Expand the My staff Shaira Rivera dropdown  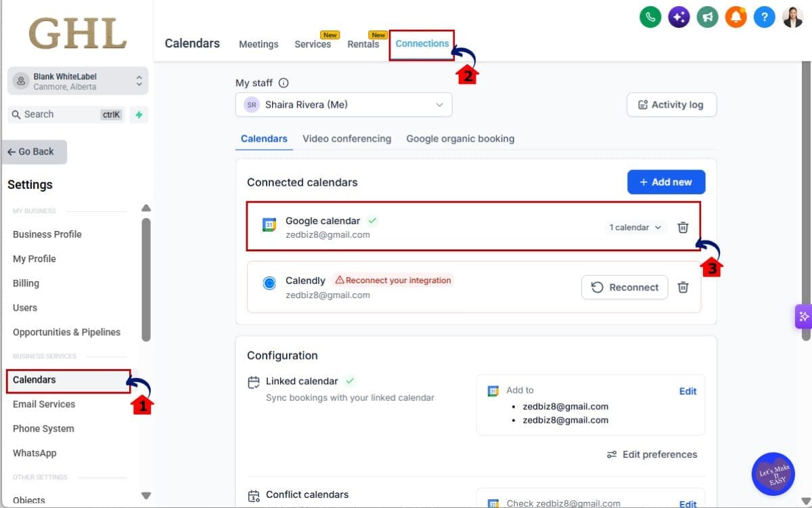(x=344, y=105)
